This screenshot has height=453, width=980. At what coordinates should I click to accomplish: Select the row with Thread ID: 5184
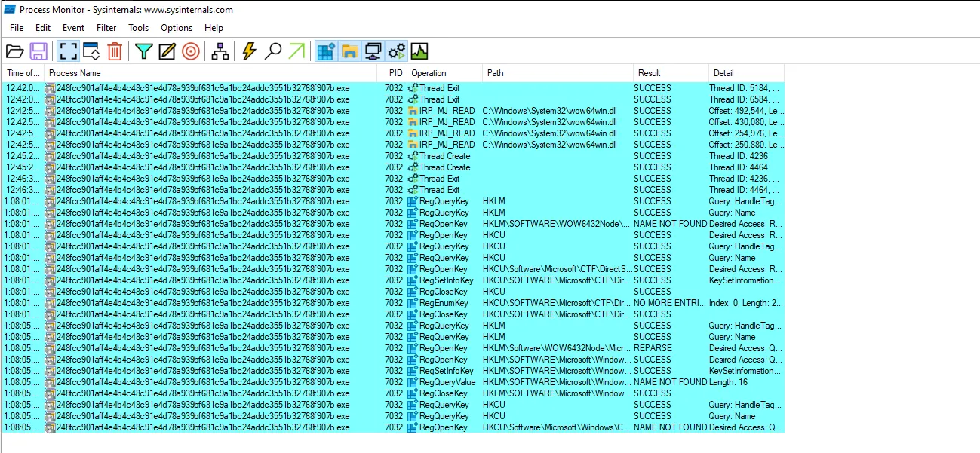point(392,88)
